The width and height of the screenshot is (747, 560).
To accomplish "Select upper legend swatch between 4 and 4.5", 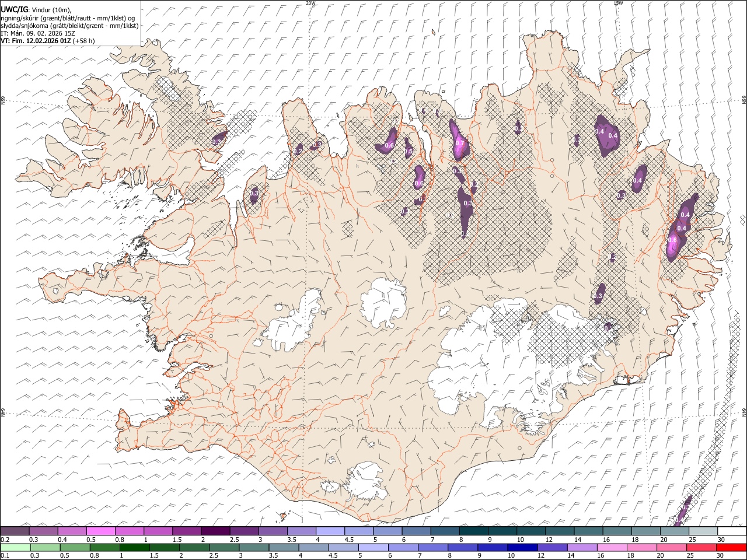I will (330, 531).
